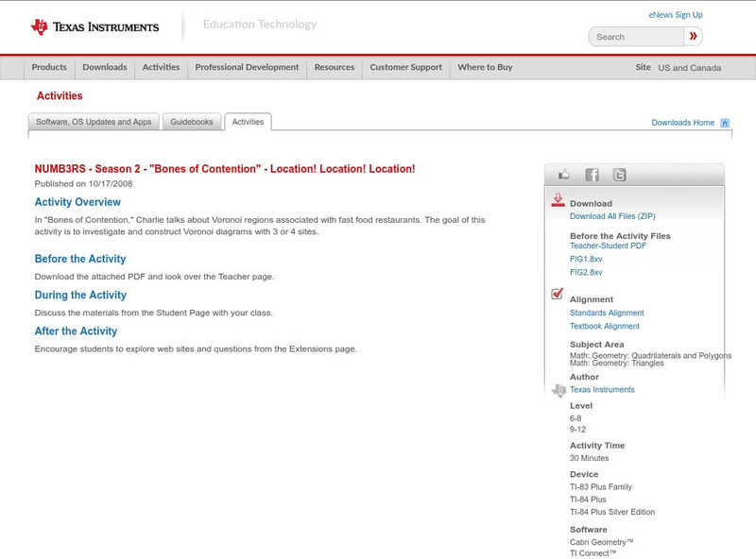Select the Activities tab
756x559 pixels.
(x=248, y=122)
